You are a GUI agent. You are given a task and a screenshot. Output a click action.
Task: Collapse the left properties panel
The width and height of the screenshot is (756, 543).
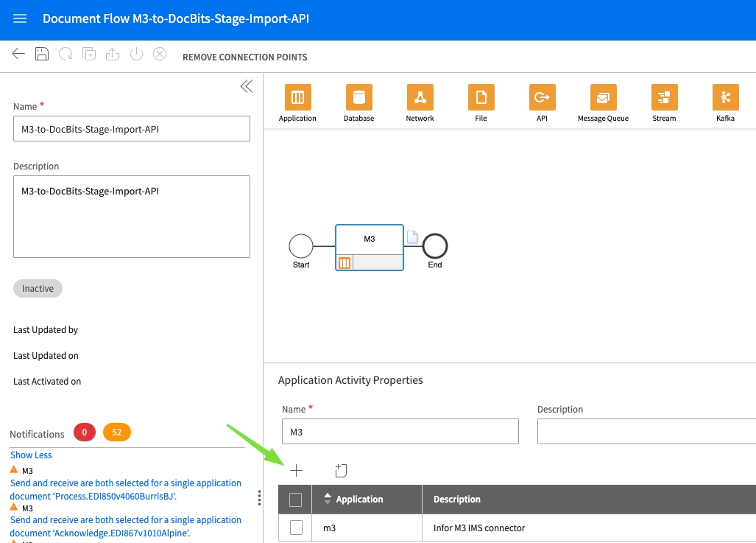click(246, 86)
